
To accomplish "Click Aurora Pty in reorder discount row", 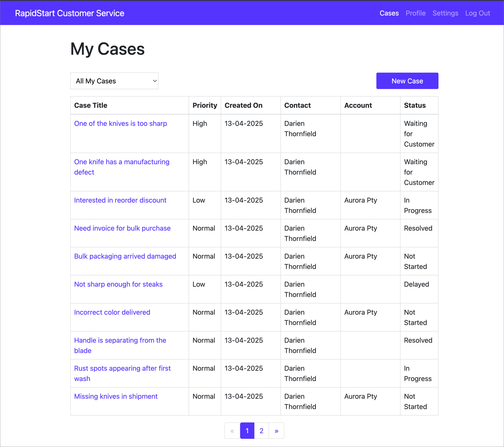I will coord(360,200).
